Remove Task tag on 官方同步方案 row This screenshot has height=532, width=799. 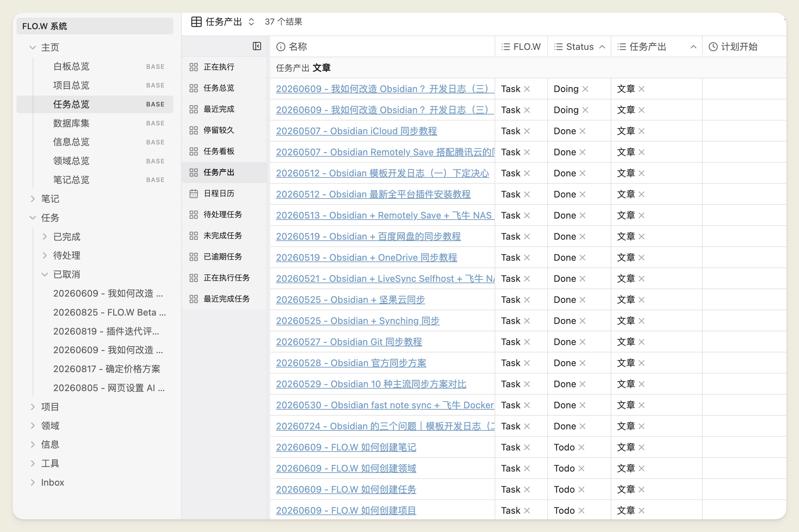pos(527,363)
